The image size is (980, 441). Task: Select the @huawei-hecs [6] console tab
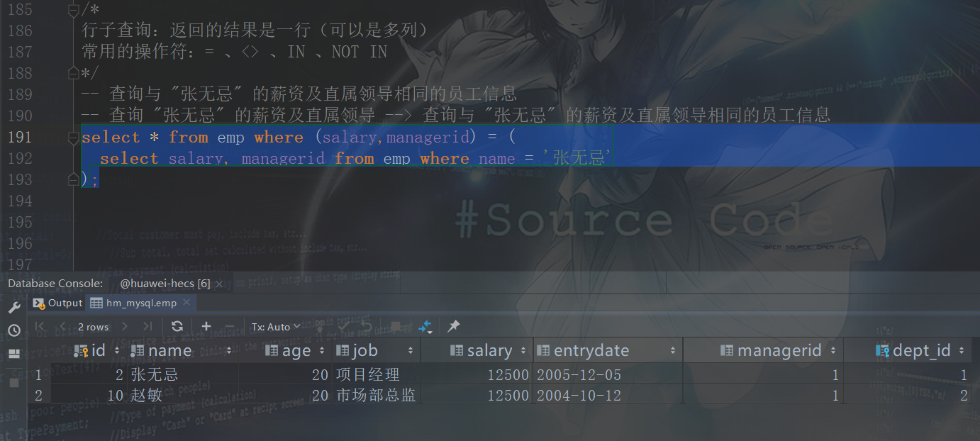coord(165,284)
